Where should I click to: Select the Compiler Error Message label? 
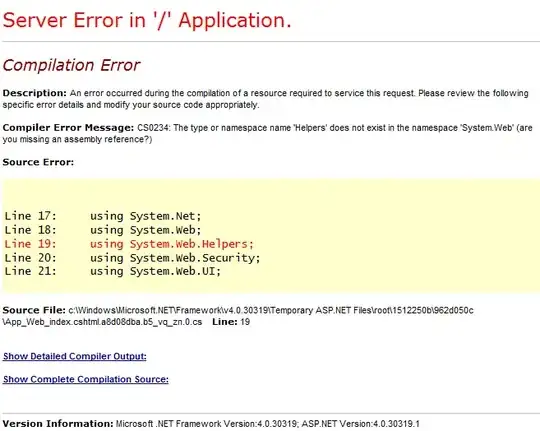point(68,128)
